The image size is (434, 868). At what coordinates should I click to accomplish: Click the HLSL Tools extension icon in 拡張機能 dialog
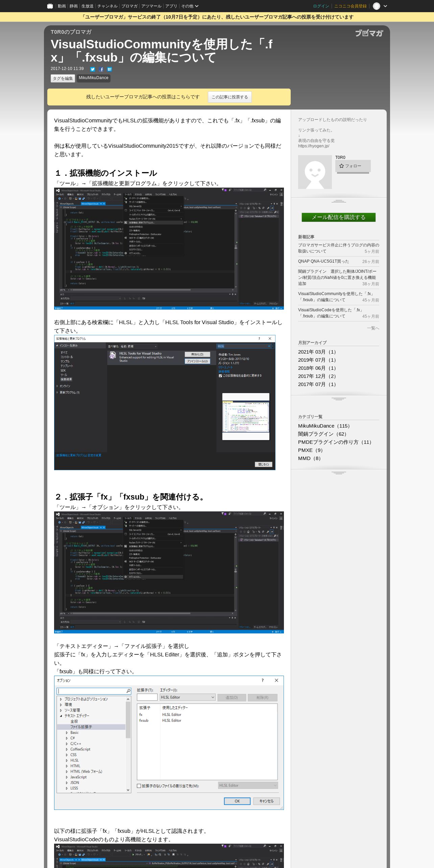coord(113,356)
